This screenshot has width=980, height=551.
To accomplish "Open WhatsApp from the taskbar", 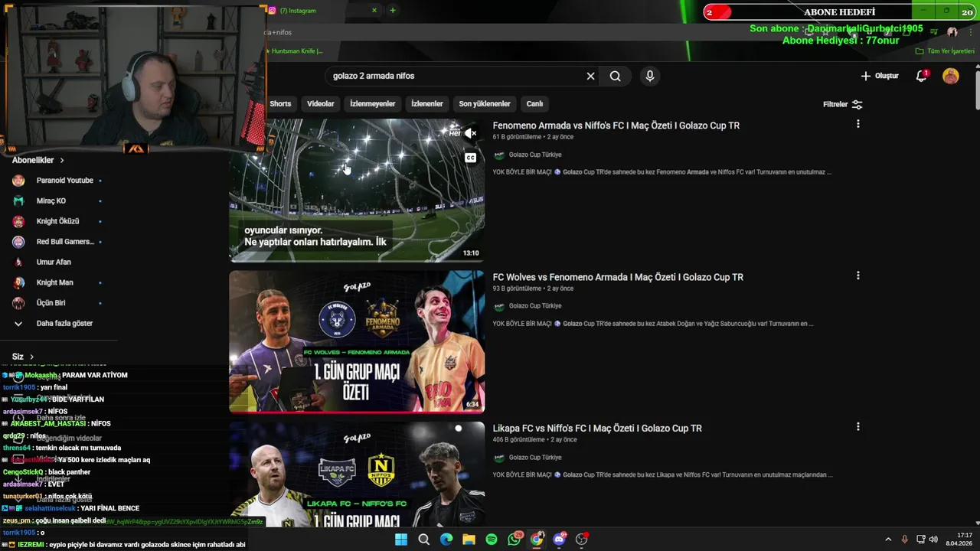I will [x=514, y=540].
